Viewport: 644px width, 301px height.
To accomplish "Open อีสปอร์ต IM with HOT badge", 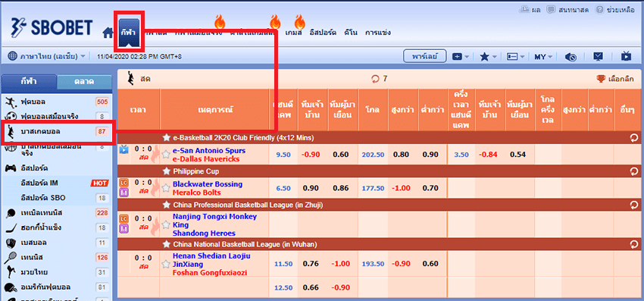I will [56, 183].
